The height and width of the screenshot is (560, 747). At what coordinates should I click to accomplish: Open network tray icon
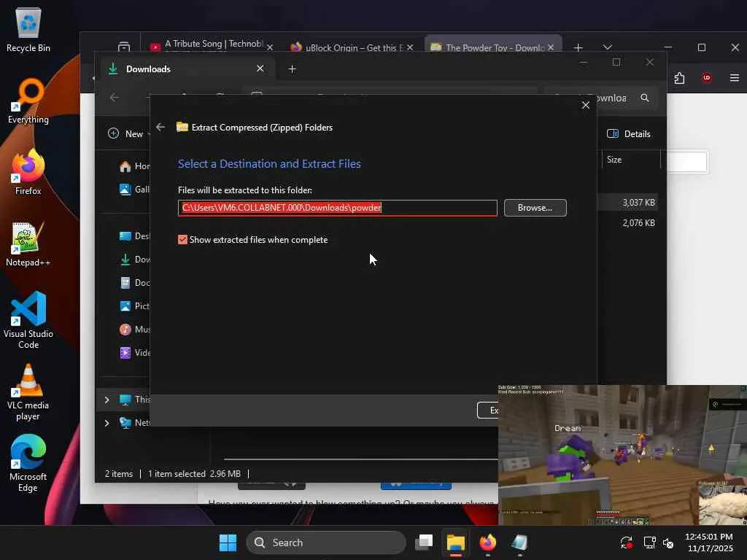(x=649, y=542)
